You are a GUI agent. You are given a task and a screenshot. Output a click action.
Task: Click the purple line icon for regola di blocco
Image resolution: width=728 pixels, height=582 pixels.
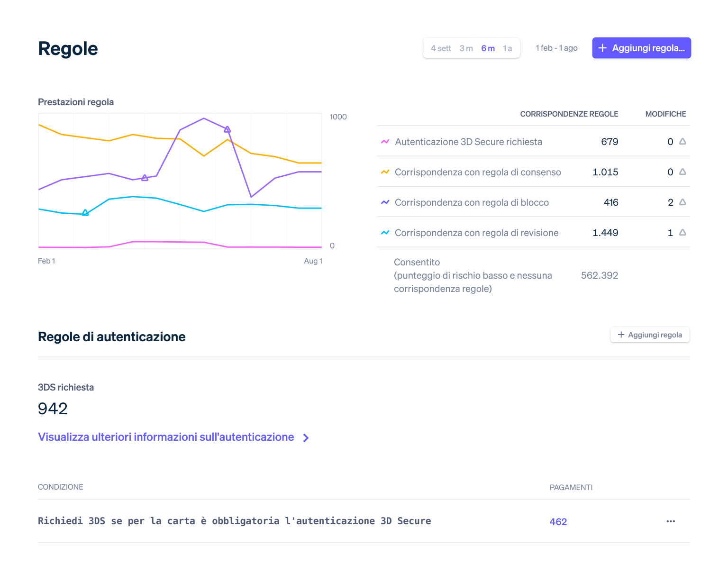pos(385,202)
